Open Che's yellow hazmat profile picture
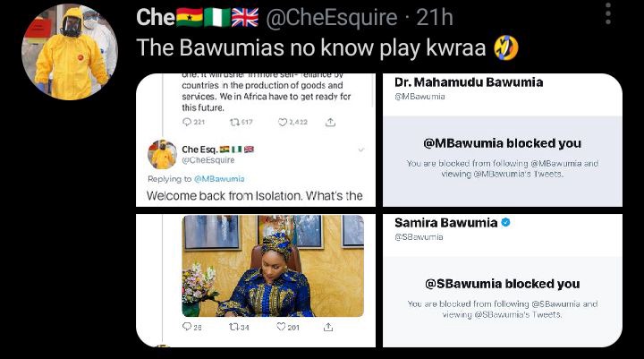Image resolution: width=644 pixels, height=359 pixels. point(70,52)
